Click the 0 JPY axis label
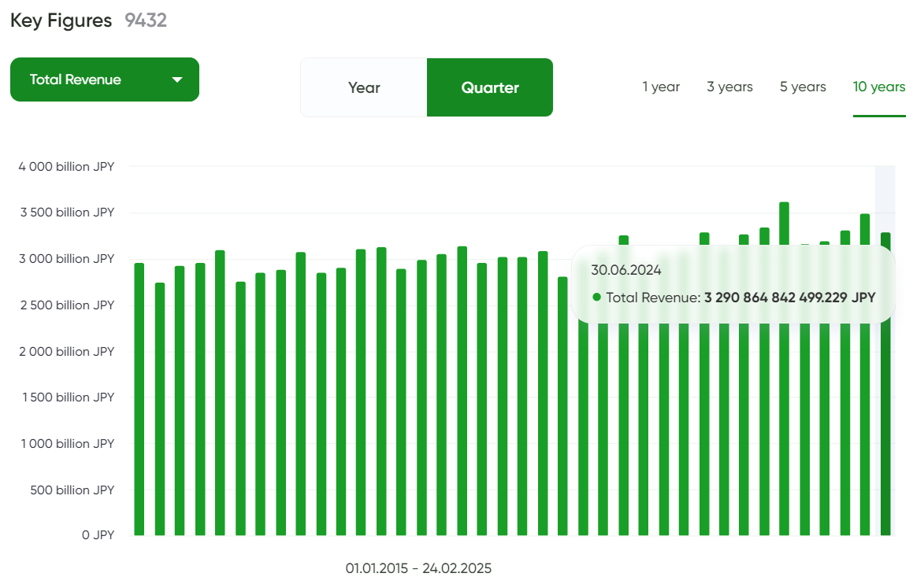 pos(98,535)
